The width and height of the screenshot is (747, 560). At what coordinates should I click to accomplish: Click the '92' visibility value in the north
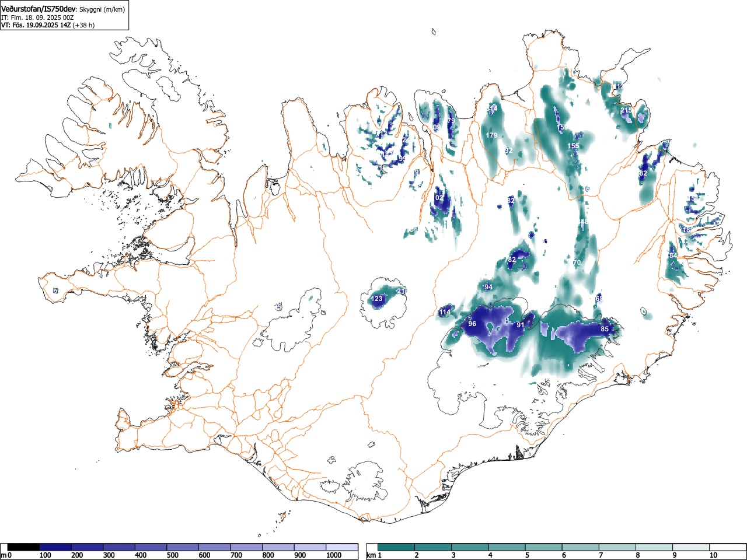(x=508, y=150)
